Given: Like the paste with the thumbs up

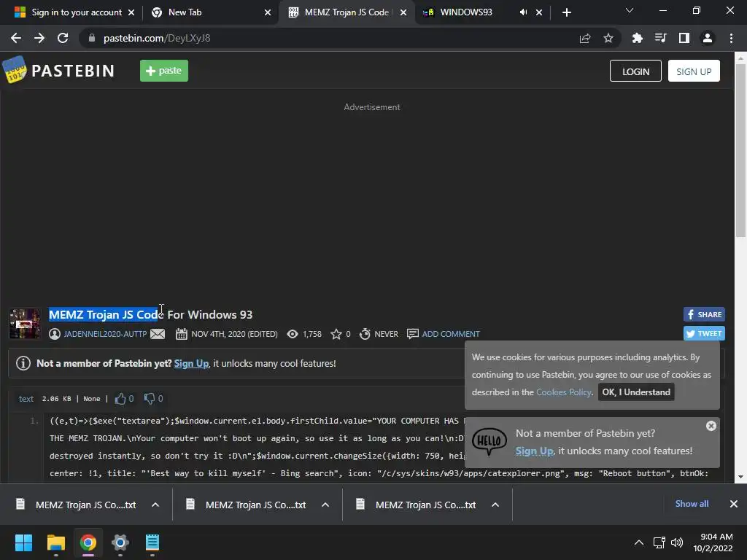Looking at the screenshot, I should pyautogui.click(x=120, y=399).
